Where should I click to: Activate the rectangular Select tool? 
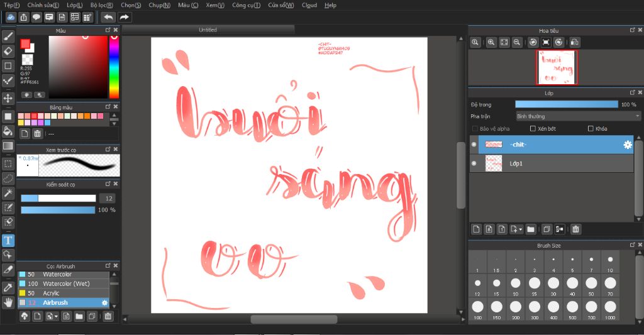tap(8, 164)
